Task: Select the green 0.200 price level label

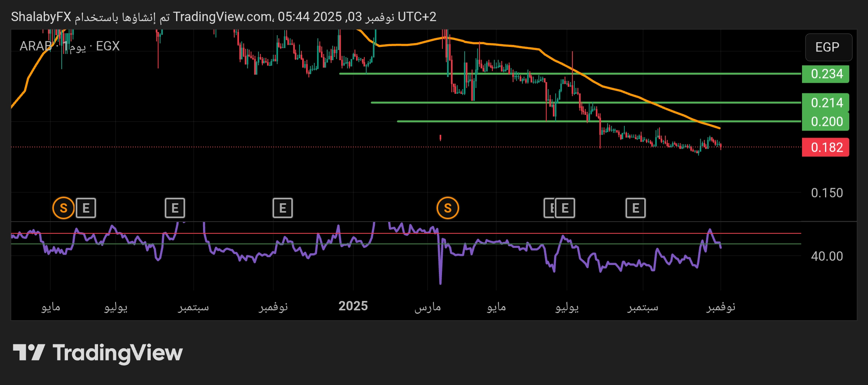Action: pos(825,122)
